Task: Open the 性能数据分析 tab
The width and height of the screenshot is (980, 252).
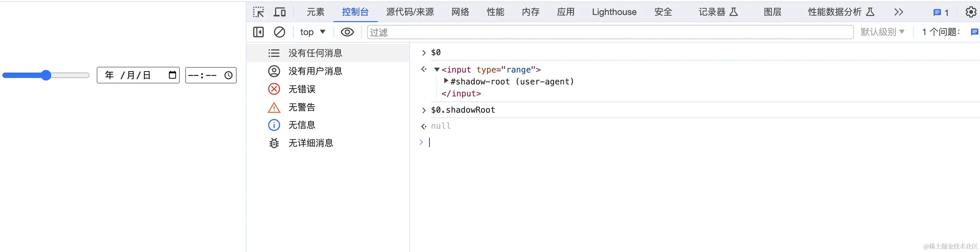Action: click(841, 12)
